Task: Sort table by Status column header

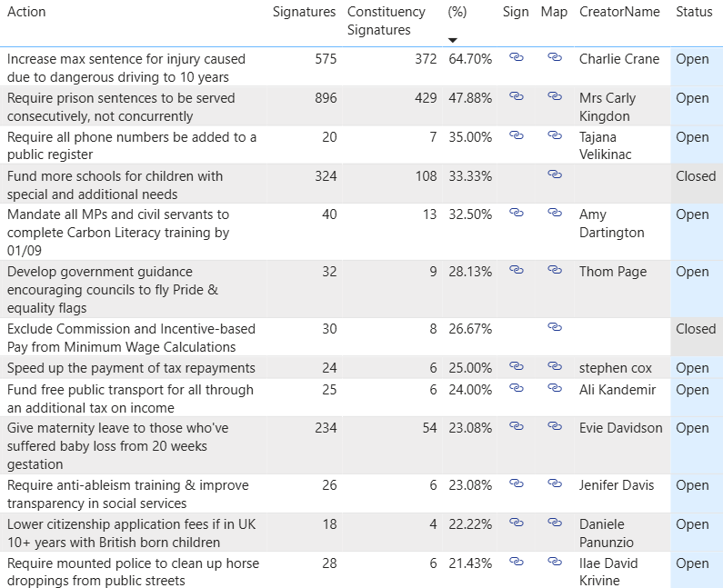Action: coord(694,12)
